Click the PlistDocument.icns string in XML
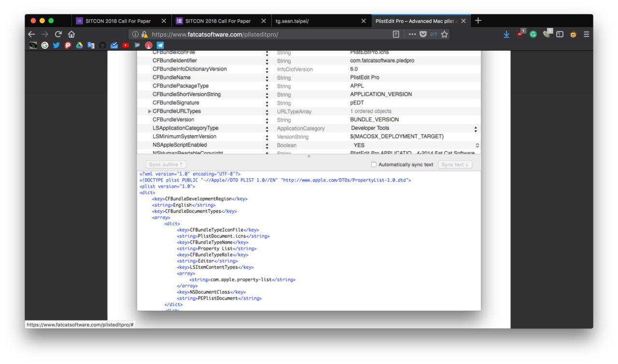The width and height of the screenshot is (618, 364). (x=222, y=236)
